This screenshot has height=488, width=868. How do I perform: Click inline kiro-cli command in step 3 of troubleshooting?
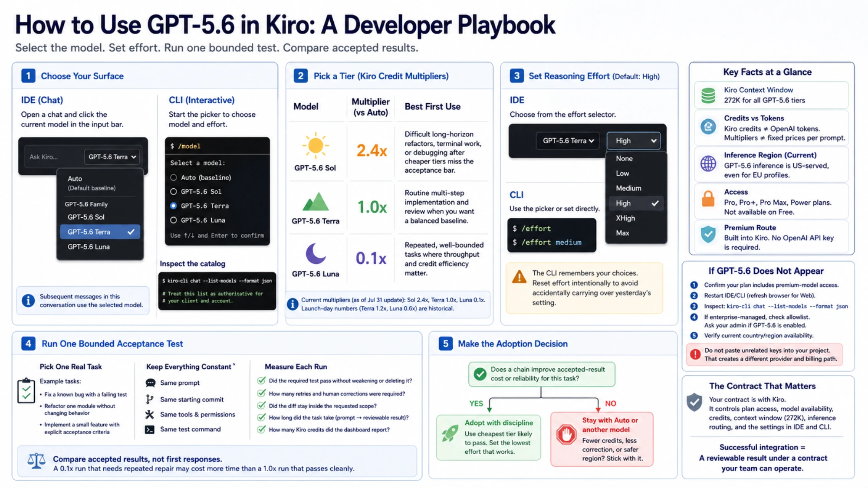787,306
